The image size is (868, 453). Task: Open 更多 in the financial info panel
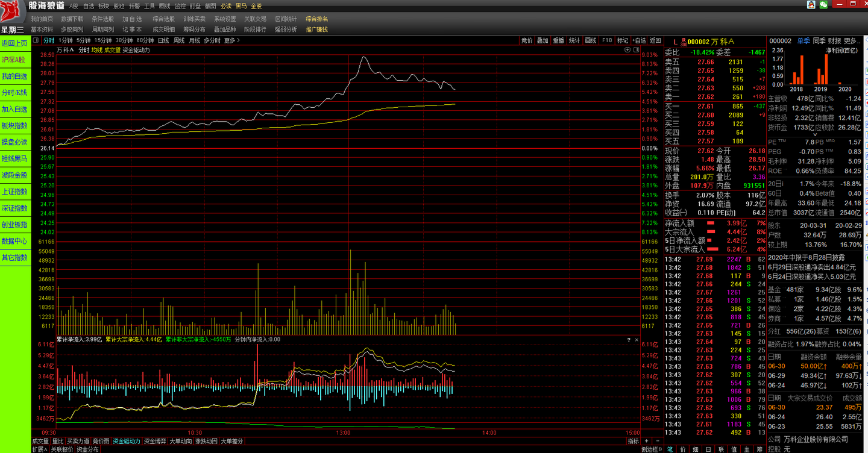pyautogui.click(x=852, y=41)
